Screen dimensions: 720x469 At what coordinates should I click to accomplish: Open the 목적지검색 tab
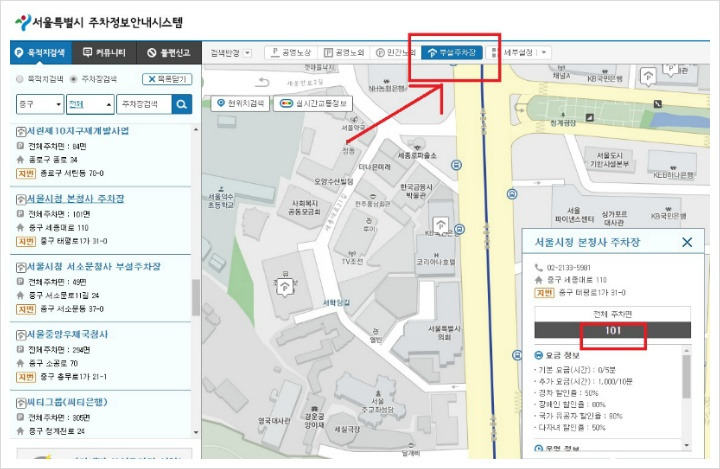tap(41, 52)
